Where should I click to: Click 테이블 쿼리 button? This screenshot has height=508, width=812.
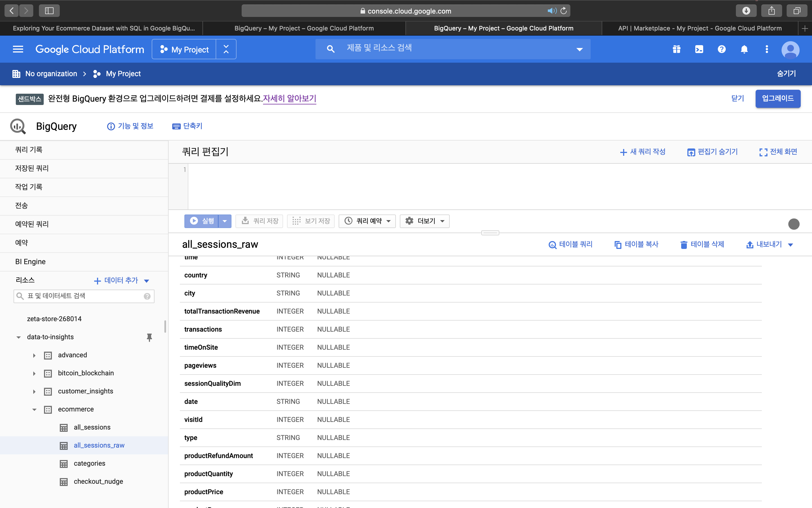(x=570, y=244)
